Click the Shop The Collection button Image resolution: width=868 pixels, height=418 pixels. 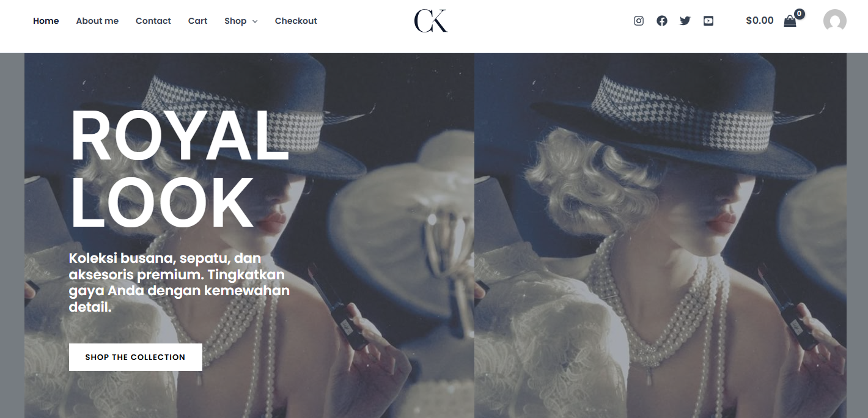pos(136,357)
